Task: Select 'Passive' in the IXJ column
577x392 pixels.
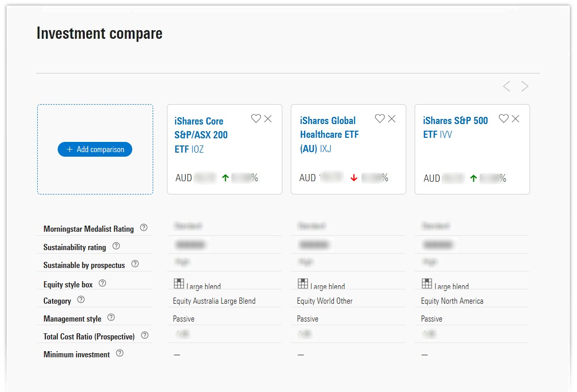Action: click(x=307, y=319)
